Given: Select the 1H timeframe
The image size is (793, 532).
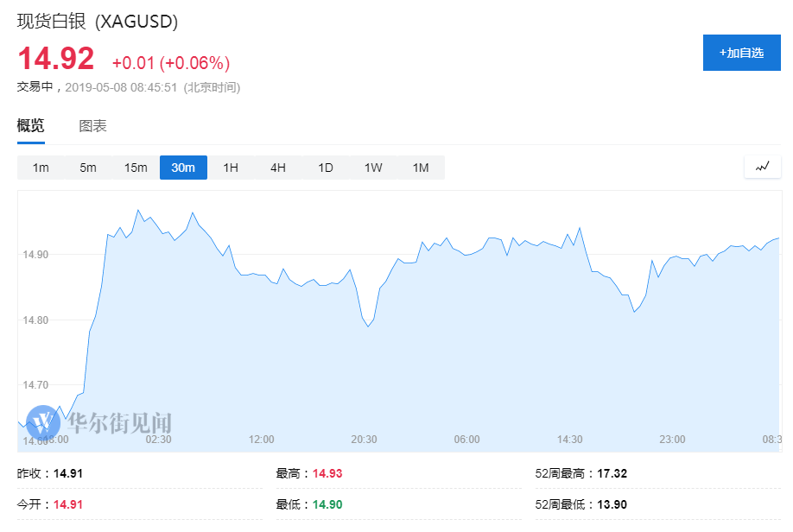Looking at the screenshot, I should pyautogui.click(x=230, y=168).
